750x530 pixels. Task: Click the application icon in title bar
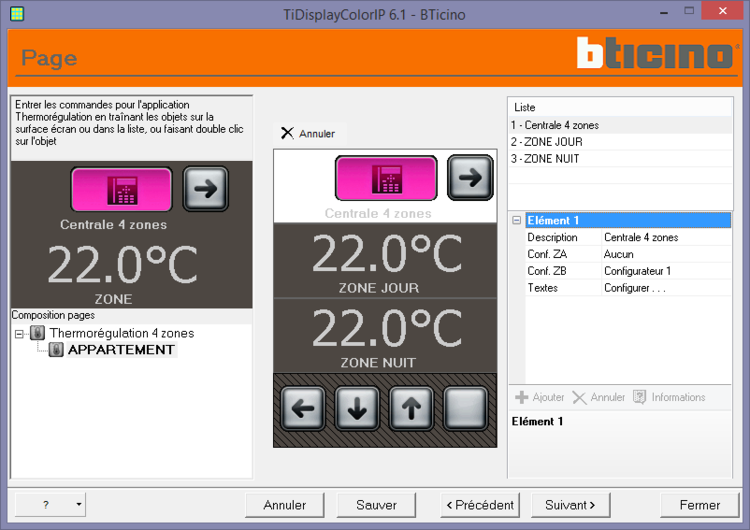(17, 13)
